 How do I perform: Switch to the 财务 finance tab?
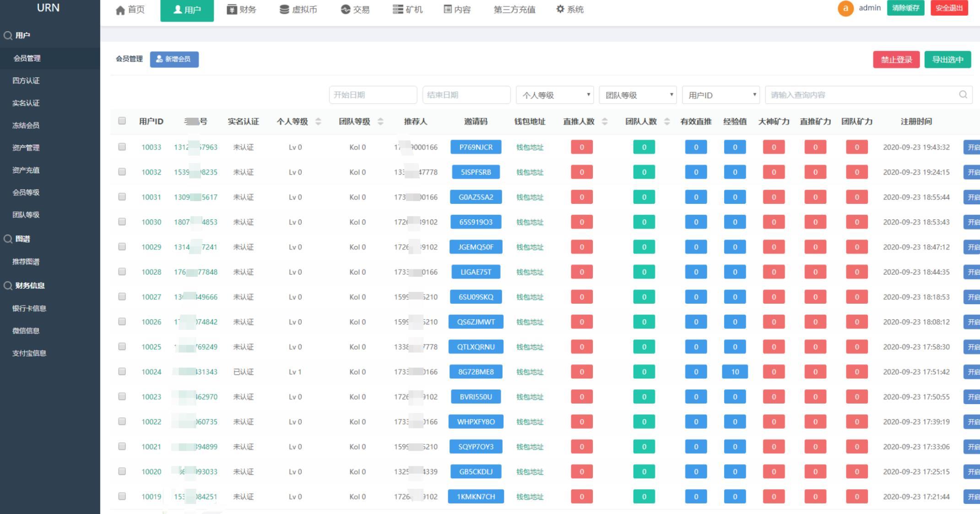point(242,10)
